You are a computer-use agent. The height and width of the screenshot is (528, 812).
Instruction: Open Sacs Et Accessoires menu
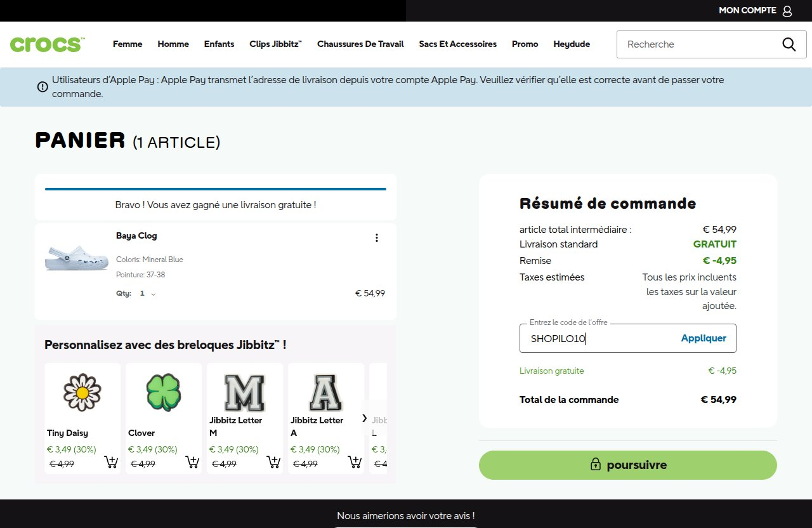(x=457, y=44)
